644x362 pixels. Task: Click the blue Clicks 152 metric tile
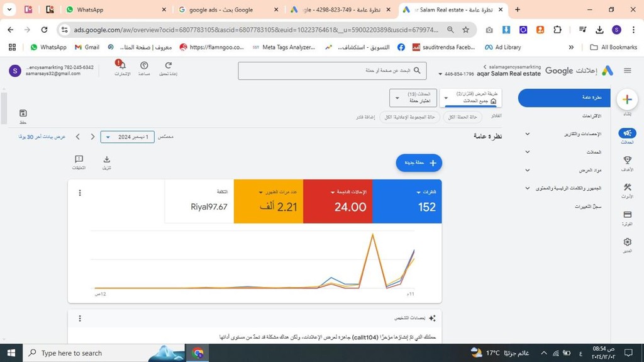pyautogui.click(x=407, y=201)
